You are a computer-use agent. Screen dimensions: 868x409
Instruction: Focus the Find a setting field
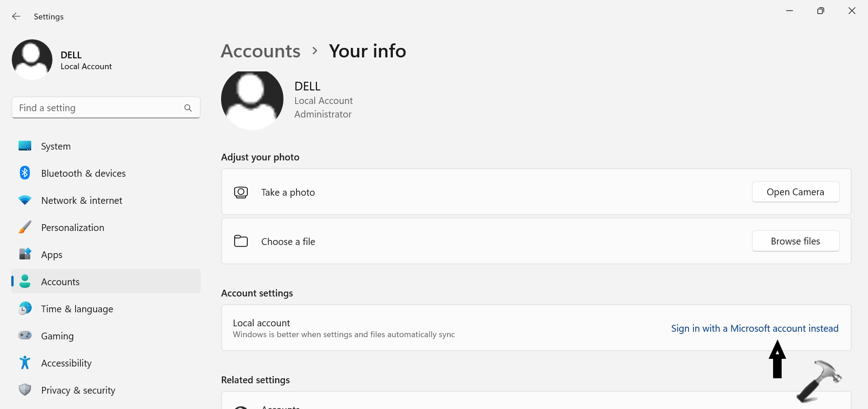pyautogui.click(x=97, y=108)
